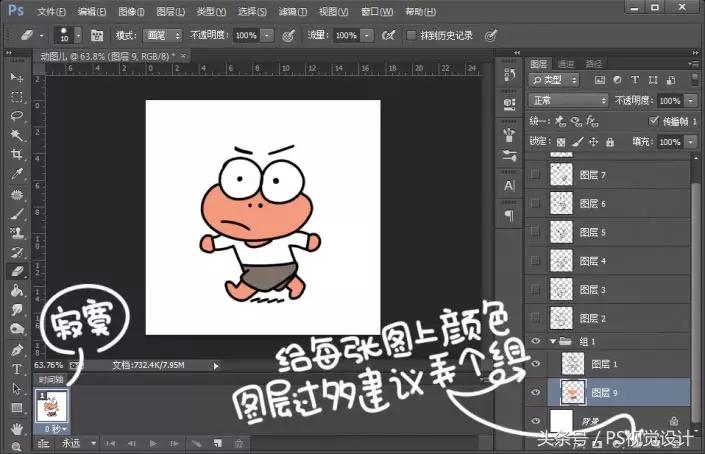The width and height of the screenshot is (705, 454).
Task: Select the Smudge tool
Action: click(17, 310)
